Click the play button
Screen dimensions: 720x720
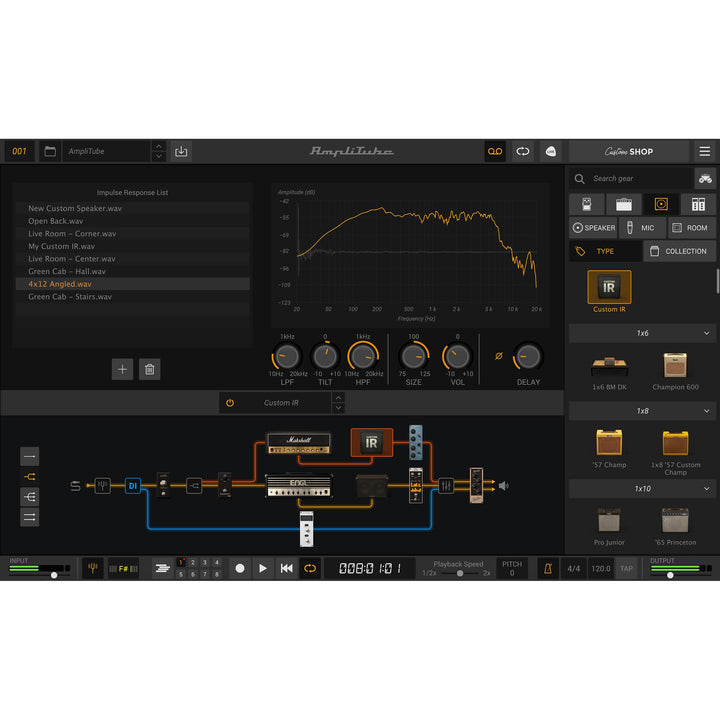click(263, 568)
